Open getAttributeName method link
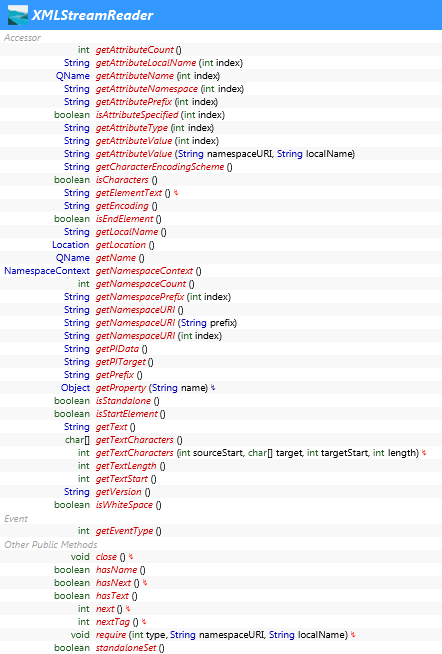 135,75
